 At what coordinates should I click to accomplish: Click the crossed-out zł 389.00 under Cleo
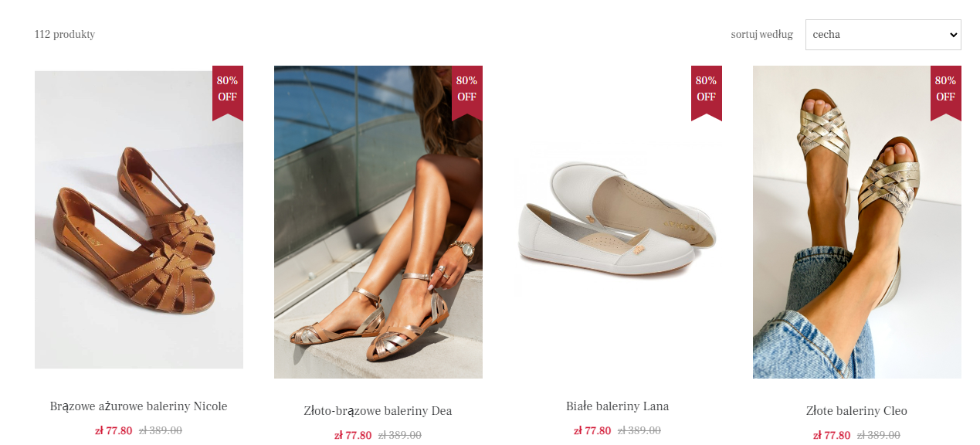tap(879, 436)
